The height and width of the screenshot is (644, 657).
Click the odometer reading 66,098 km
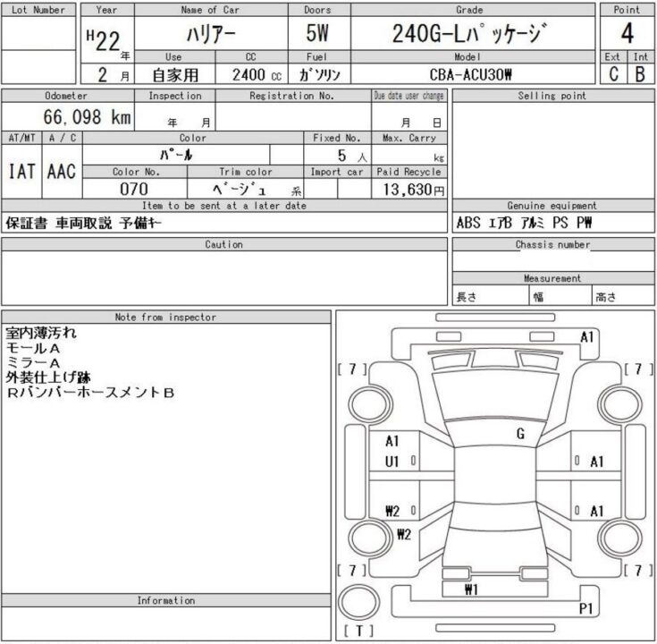point(88,117)
